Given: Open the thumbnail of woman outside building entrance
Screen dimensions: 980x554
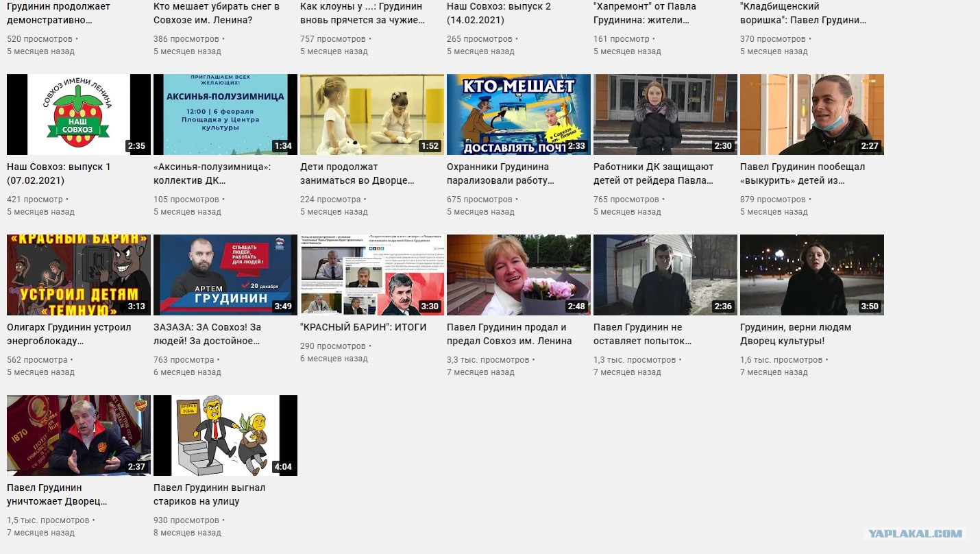Looking at the screenshot, I should tap(665, 115).
